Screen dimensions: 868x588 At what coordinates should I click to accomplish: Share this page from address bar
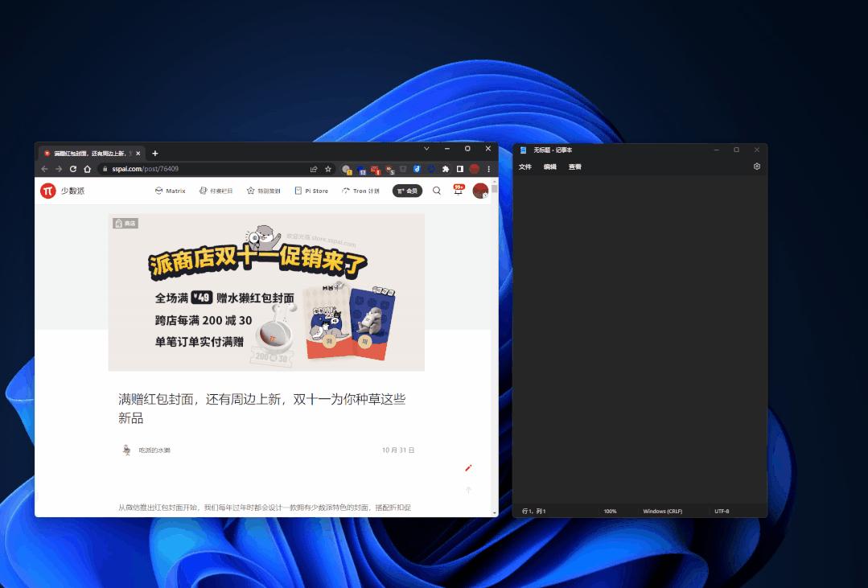point(314,169)
